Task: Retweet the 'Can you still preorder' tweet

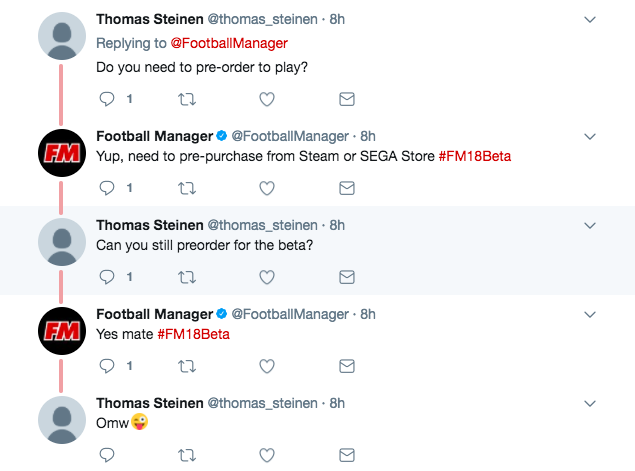Action: 187,277
